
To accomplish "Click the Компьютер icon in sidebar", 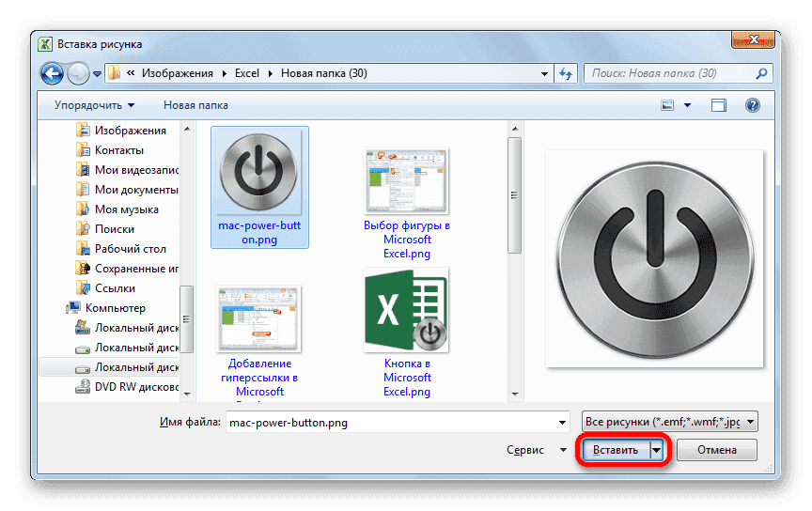I will point(73,307).
